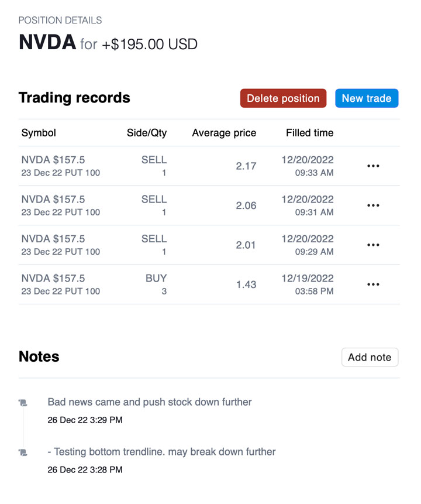
Task: Click the Average price column header
Action: click(224, 133)
